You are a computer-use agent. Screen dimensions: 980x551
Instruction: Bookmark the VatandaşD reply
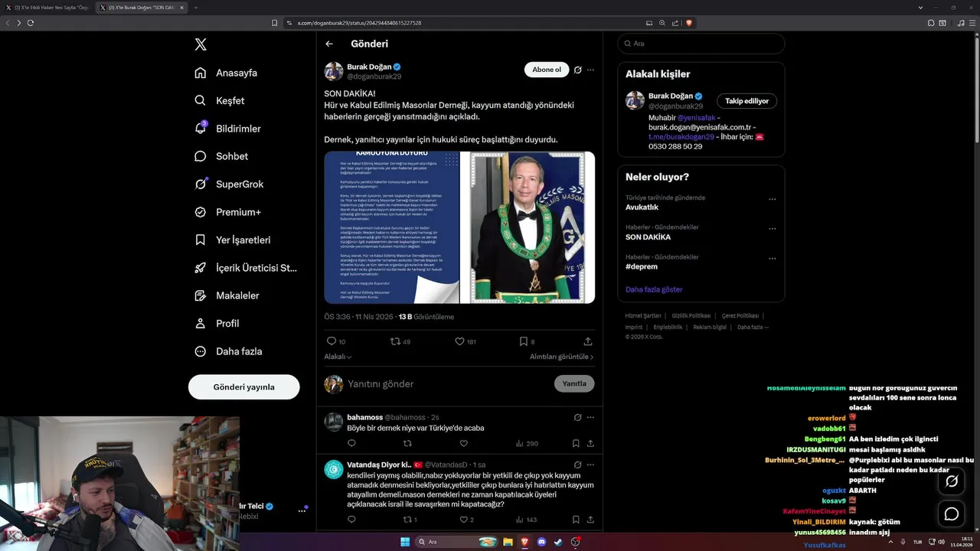point(576,520)
